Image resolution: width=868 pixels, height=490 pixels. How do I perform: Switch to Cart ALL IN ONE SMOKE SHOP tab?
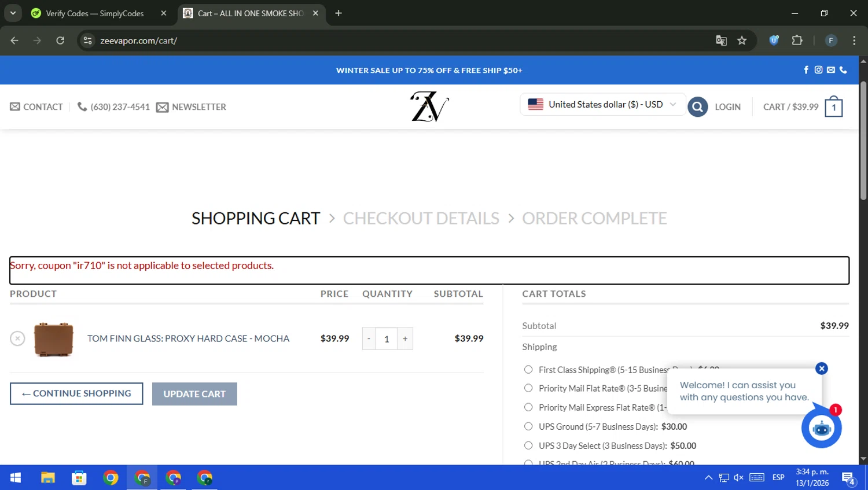click(x=250, y=13)
